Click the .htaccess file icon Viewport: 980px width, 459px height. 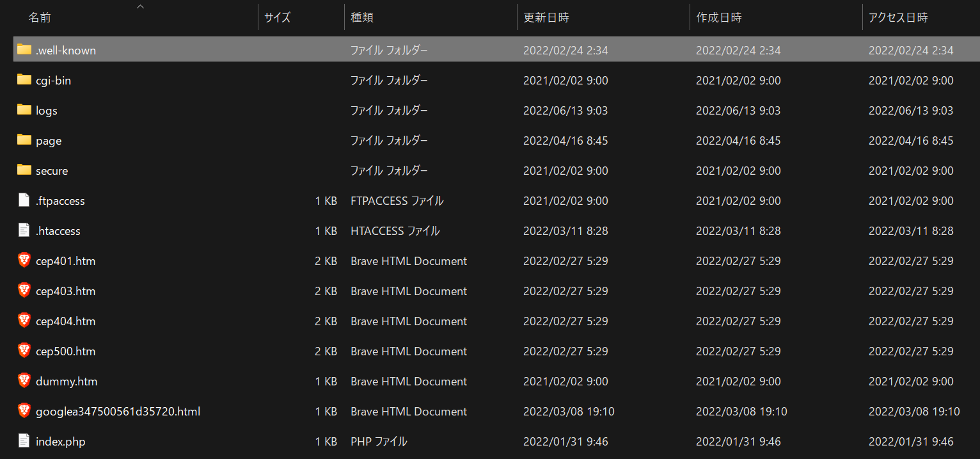[24, 230]
